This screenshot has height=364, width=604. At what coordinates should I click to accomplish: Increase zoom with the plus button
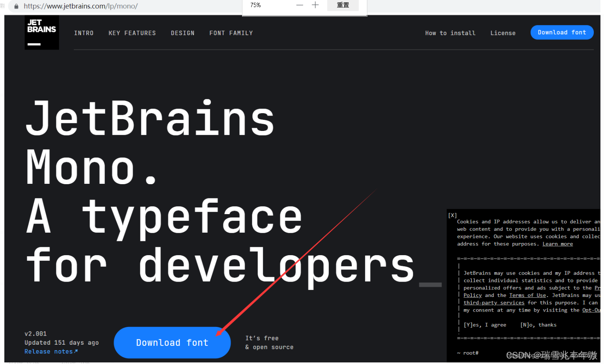[315, 5]
